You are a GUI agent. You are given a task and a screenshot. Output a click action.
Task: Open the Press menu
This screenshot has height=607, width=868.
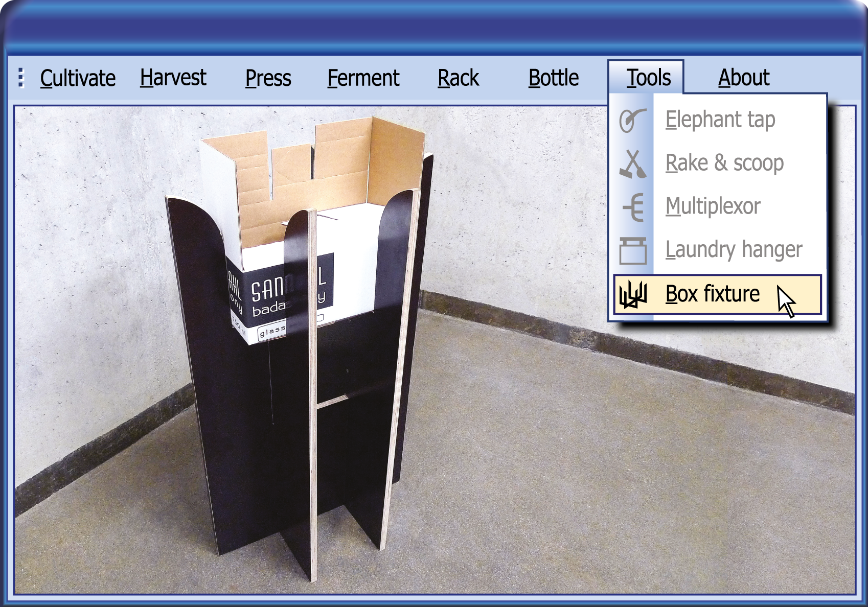pos(268,78)
